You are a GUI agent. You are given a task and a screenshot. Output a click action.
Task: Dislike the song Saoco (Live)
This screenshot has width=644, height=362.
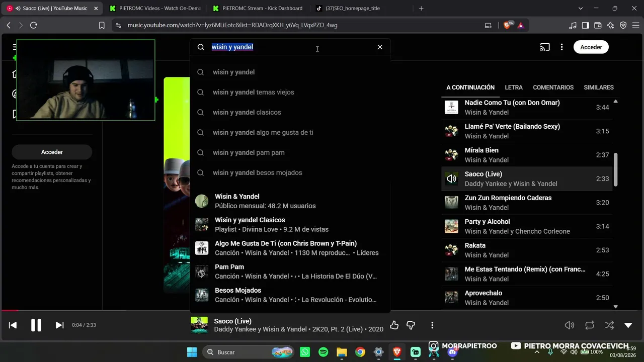tap(411, 325)
